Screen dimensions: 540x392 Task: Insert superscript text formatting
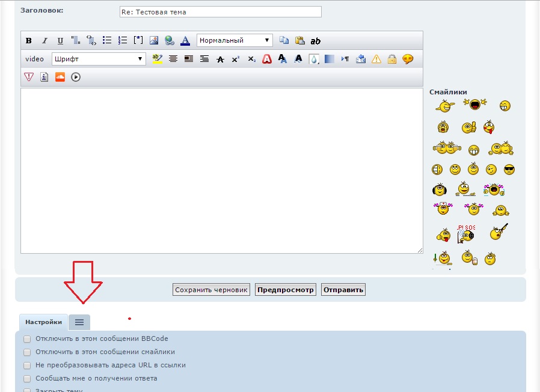click(236, 59)
